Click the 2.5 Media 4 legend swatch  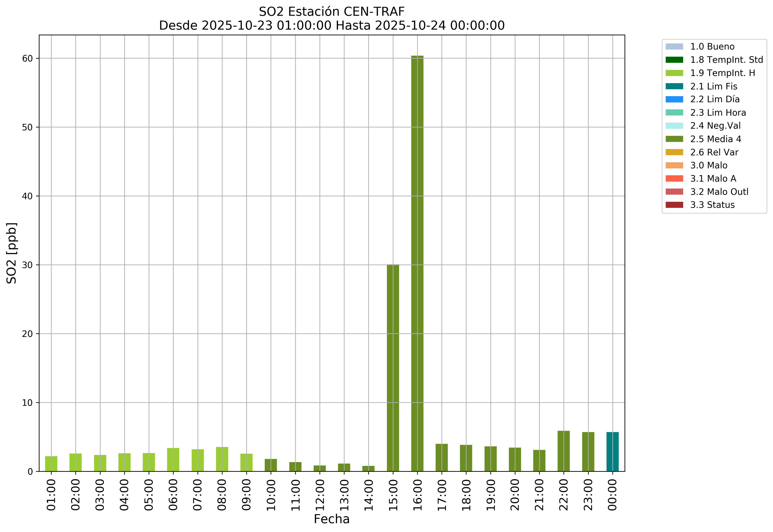click(674, 139)
